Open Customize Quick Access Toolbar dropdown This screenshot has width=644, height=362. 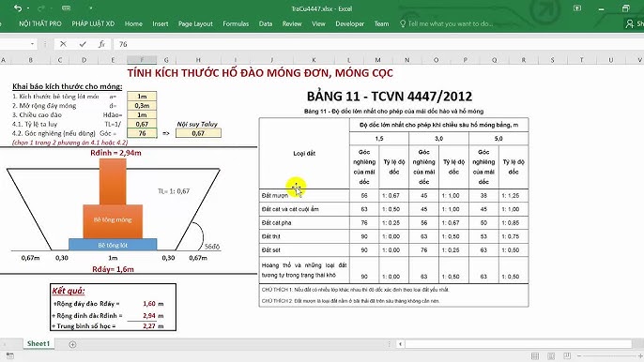90,8
